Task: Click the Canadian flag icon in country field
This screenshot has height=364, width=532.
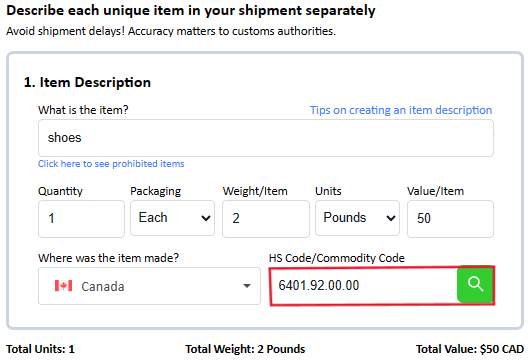Action: (63, 286)
